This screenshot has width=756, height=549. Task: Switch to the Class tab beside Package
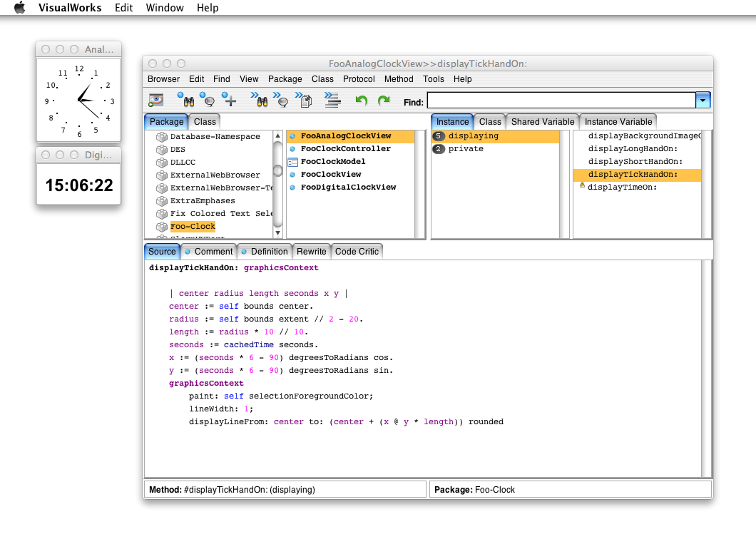(x=205, y=122)
